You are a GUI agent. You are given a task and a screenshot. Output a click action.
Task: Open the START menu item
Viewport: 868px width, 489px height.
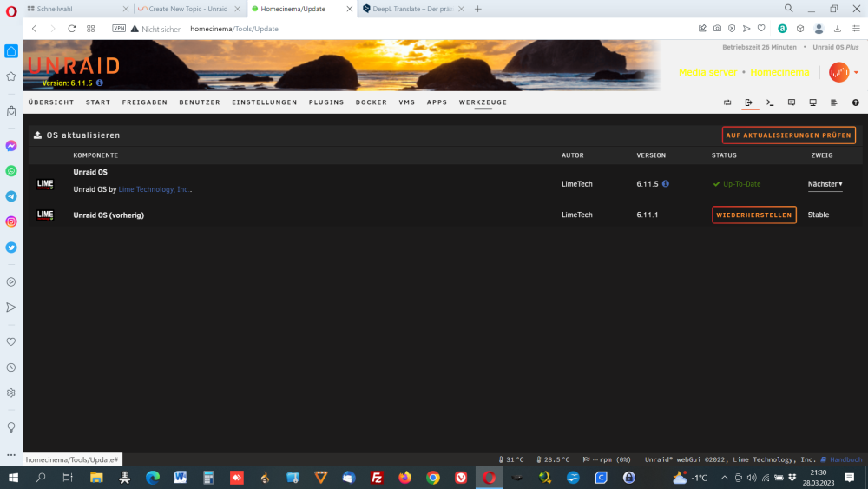(x=98, y=102)
